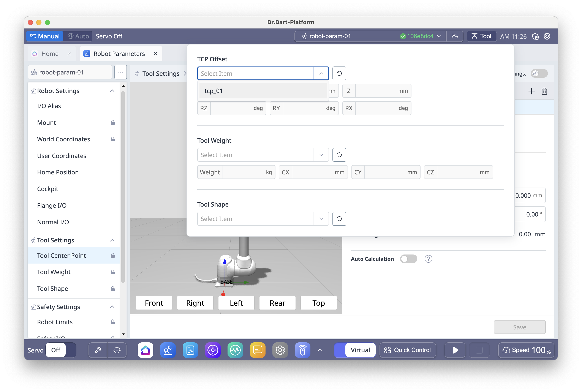The width and height of the screenshot is (582, 392).
Task: Adjust the Speed 100% control
Action: [526, 350]
